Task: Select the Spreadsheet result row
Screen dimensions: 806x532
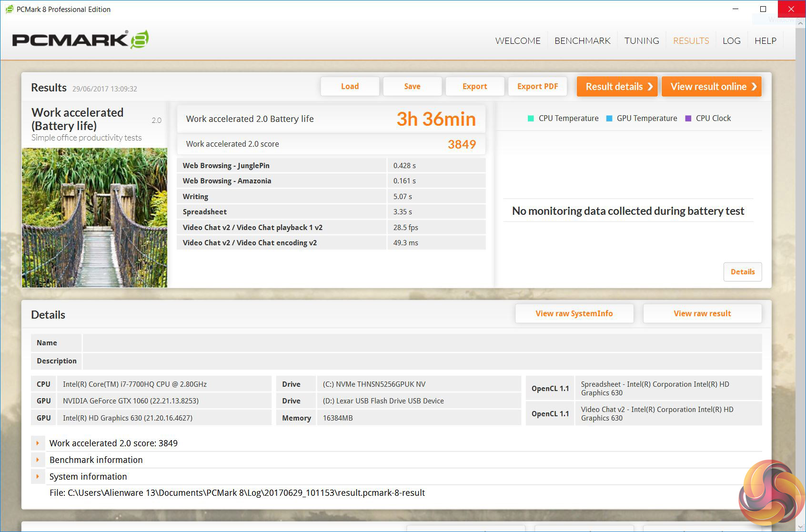Action: tap(331, 211)
